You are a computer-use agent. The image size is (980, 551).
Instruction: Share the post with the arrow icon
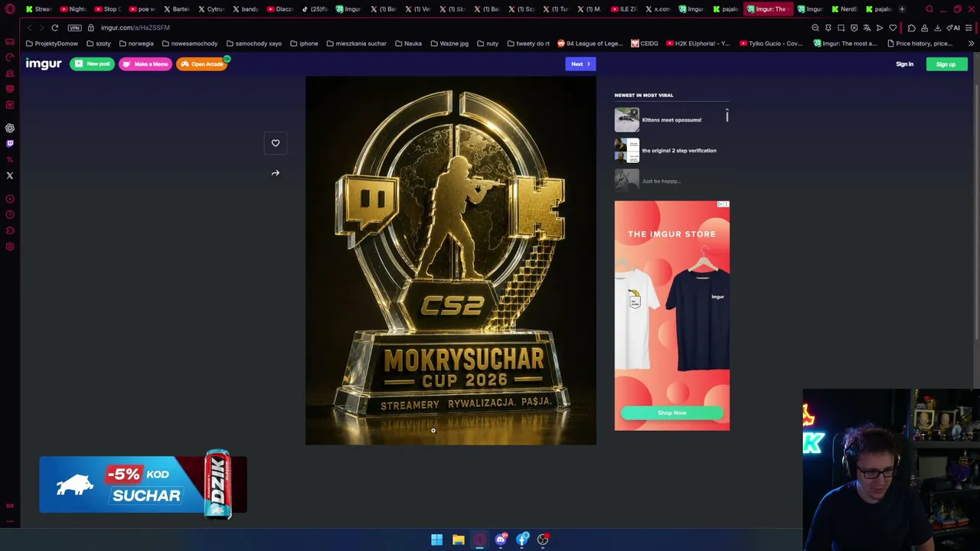[276, 173]
